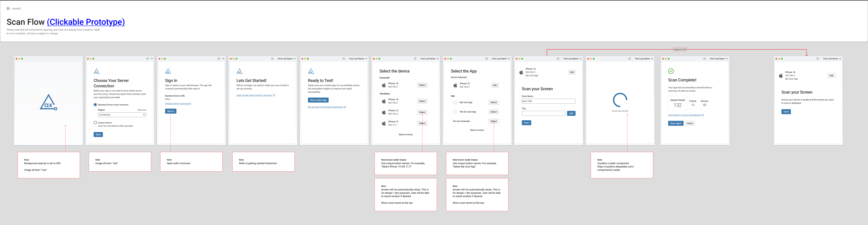Click Update for MVP connector label
Screen dimensions: 868x225
pos(680,50)
